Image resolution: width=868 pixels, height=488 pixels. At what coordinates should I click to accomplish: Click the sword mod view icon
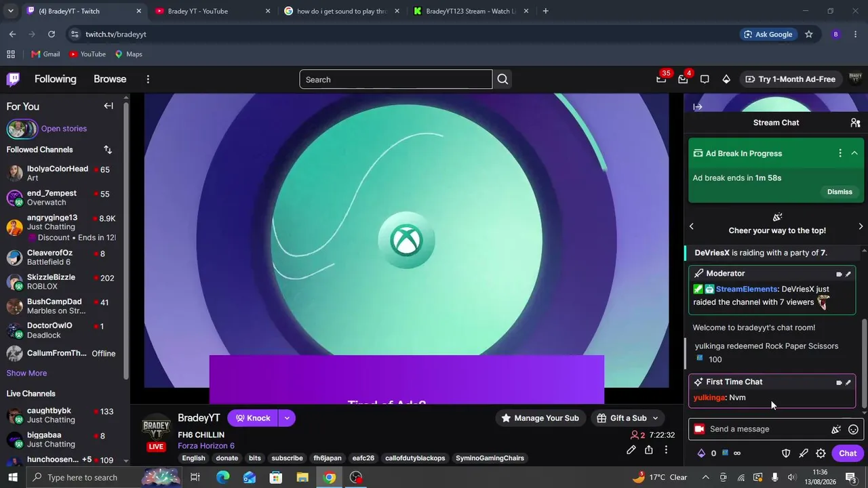(804, 453)
